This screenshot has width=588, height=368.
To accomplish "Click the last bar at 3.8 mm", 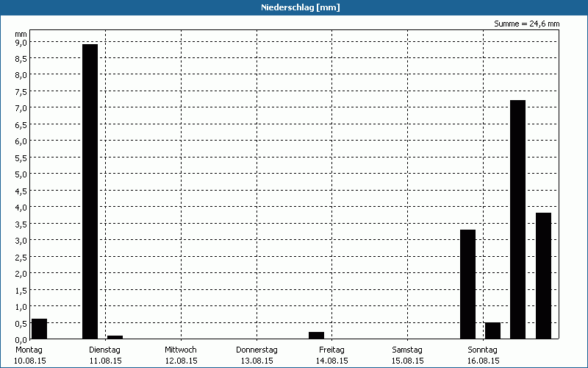I will click(x=543, y=275).
